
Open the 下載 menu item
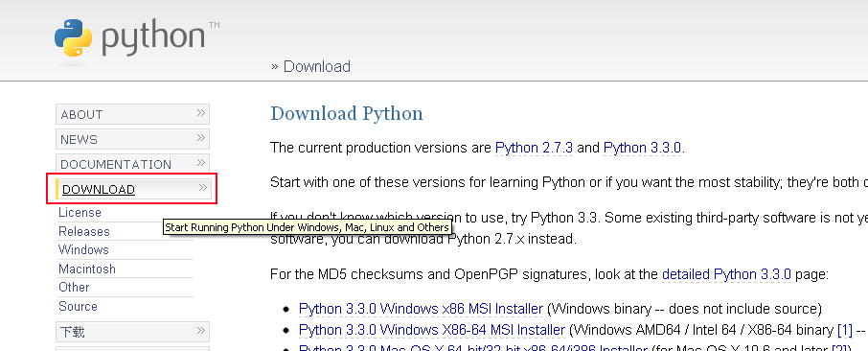[133, 332]
